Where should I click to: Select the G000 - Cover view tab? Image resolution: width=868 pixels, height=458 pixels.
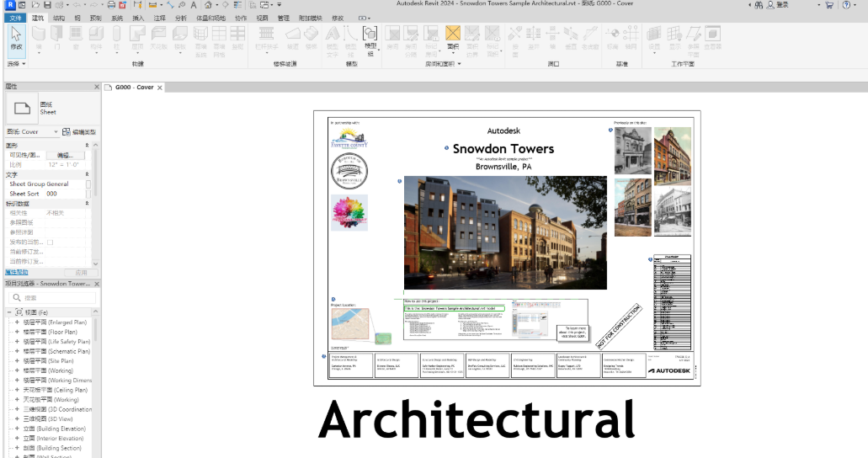click(133, 88)
